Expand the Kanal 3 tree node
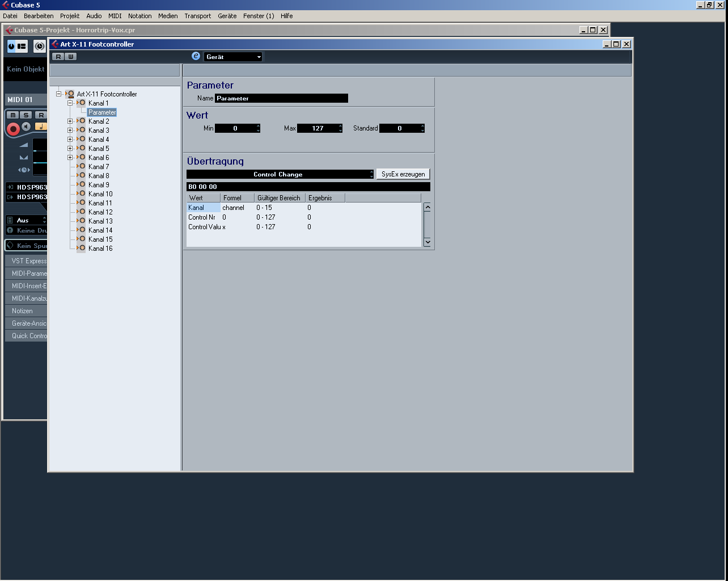The height and width of the screenshot is (581, 728). (70, 130)
